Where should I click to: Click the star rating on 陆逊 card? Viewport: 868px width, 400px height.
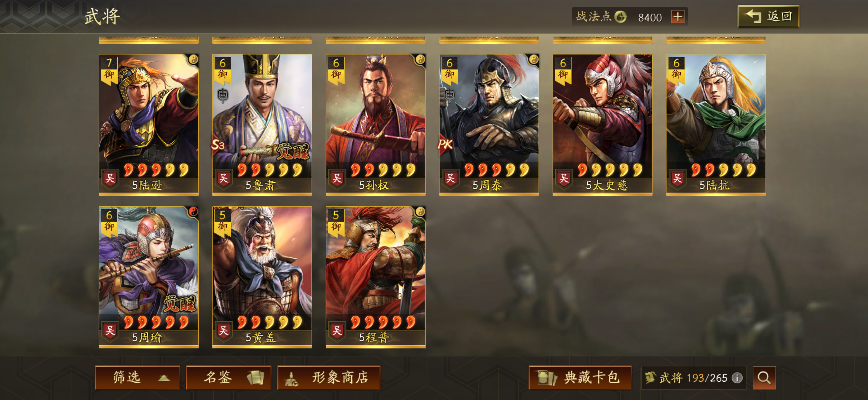pos(156,170)
